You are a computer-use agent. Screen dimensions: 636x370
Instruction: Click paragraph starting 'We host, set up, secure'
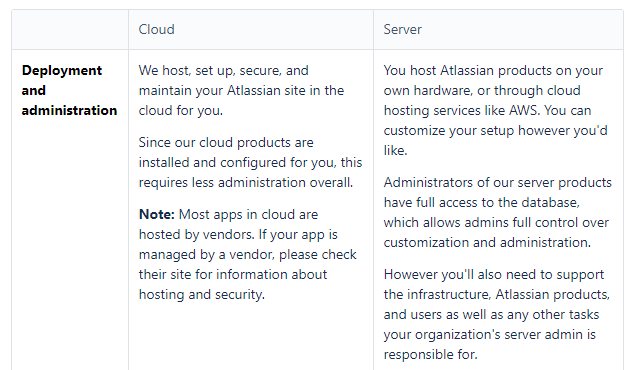coord(241,90)
